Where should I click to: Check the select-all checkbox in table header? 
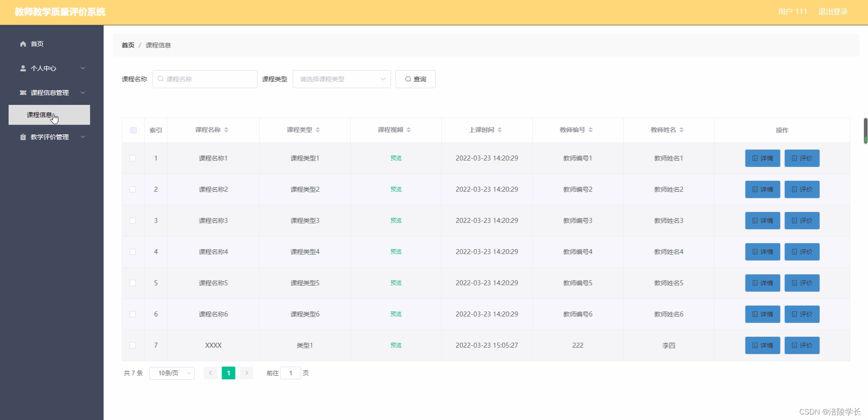[133, 130]
